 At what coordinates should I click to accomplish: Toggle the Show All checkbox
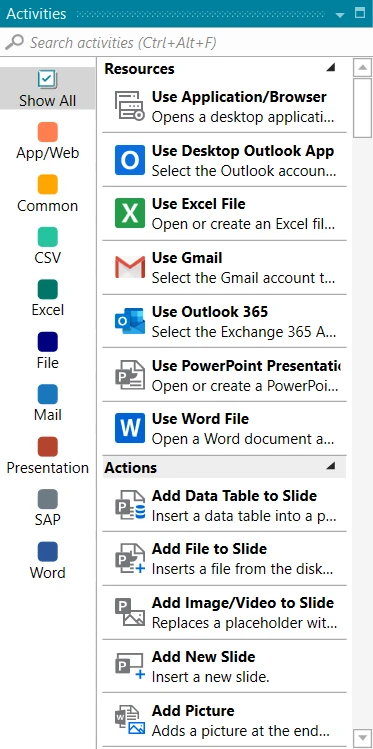coord(47,79)
